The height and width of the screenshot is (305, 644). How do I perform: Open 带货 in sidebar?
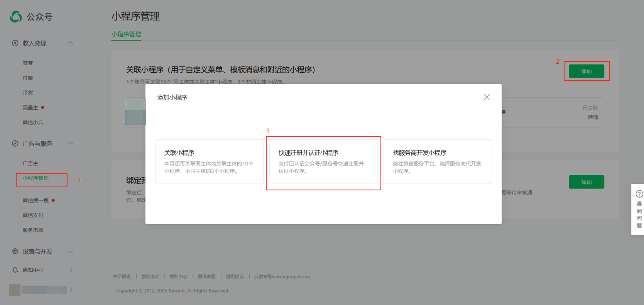pos(28,93)
